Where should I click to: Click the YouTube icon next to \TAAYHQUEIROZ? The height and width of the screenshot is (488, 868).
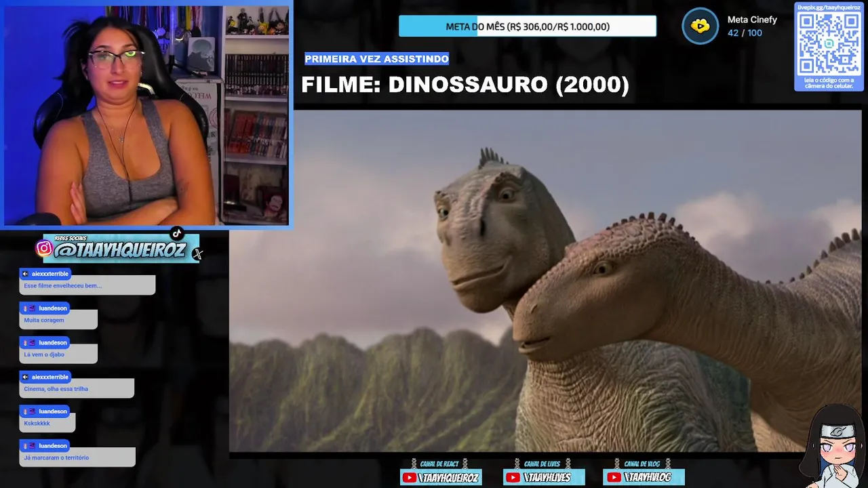pos(409,478)
